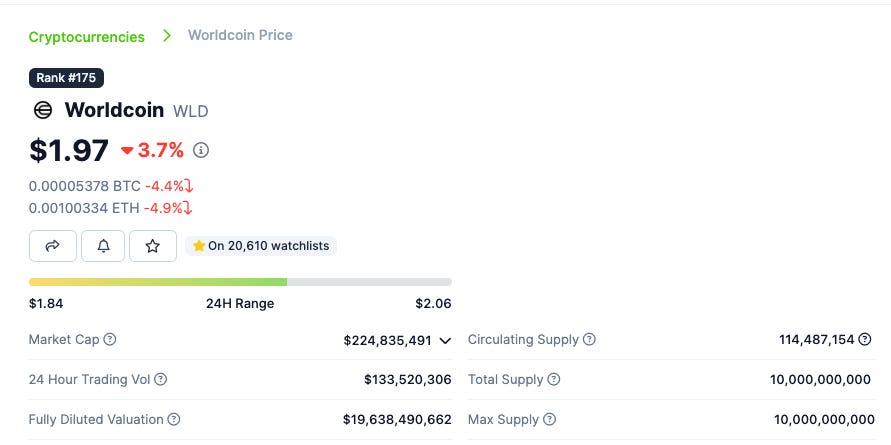This screenshot has height=445, width=891.
Task: Click the Worldcoin Price breadcrumb
Action: point(240,35)
